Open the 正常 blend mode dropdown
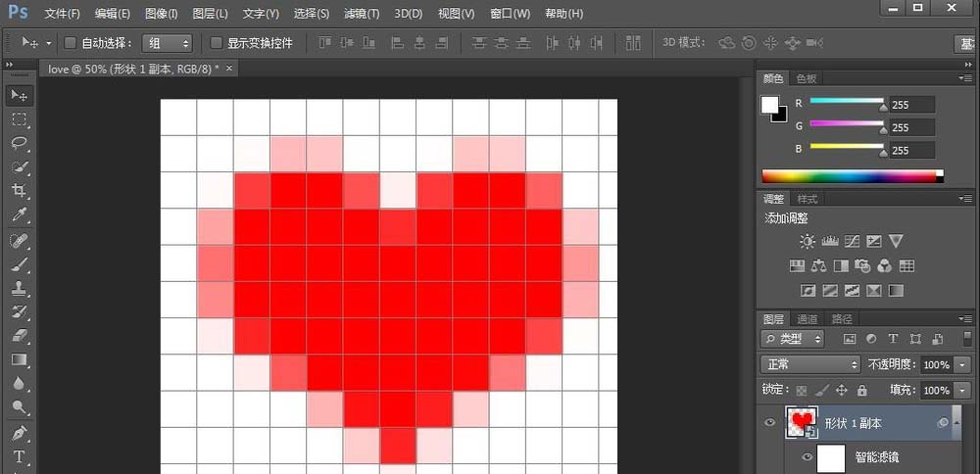Viewport: 980px width, 474px height. click(x=810, y=364)
